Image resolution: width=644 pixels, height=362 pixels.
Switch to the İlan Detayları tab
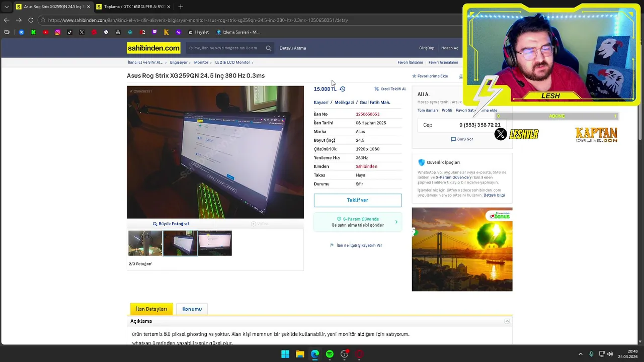coord(151,309)
